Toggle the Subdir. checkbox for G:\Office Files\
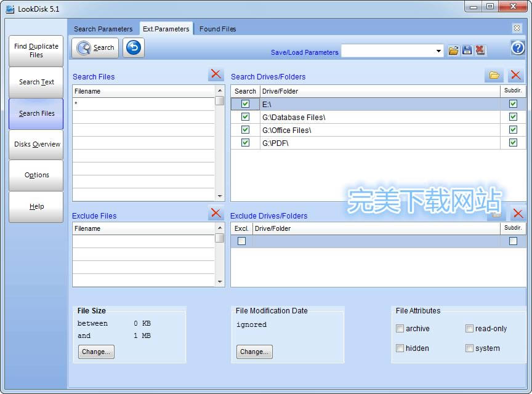 point(513,130)
